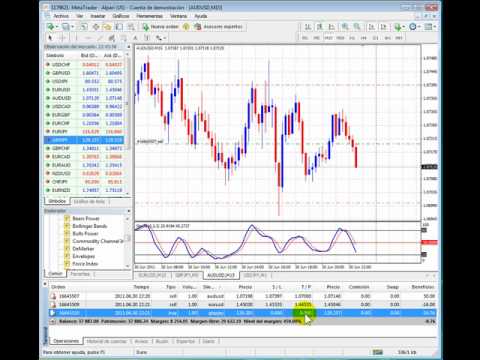Select the Fibonacci retracement tool
This screenshot has height=360, width=480.
pyautogui.click(x=123, y=38)
